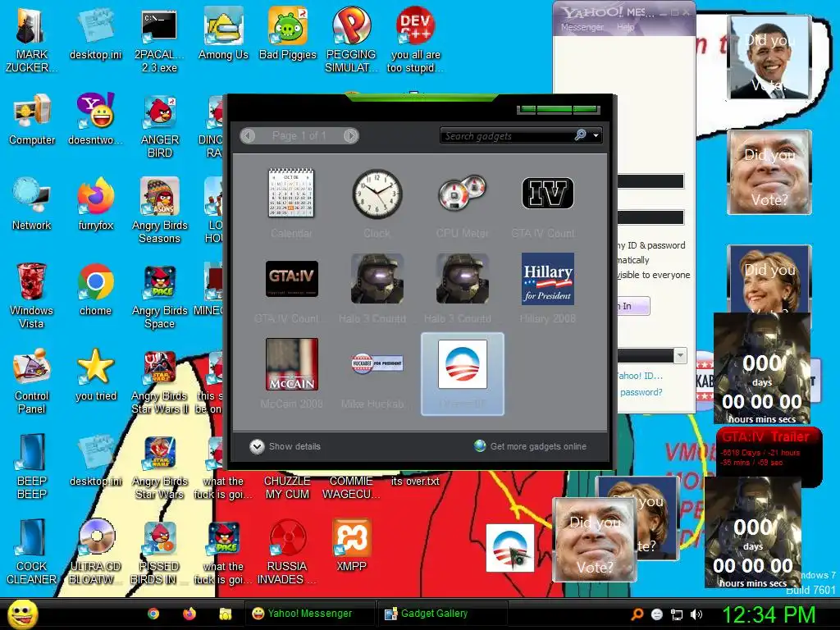Open the furryfox Firefox desktop icon
This screenshot has height=630, width=840.
tap(96, 205)
